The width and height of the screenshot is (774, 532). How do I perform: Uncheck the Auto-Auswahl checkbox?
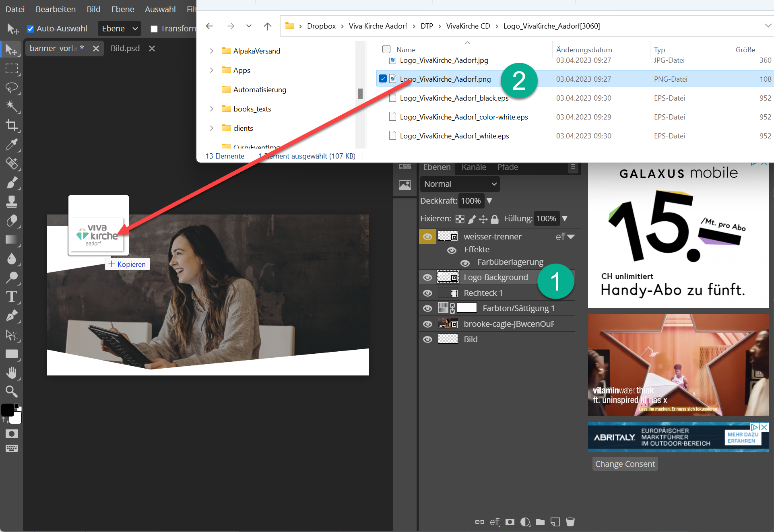point(30,29)
